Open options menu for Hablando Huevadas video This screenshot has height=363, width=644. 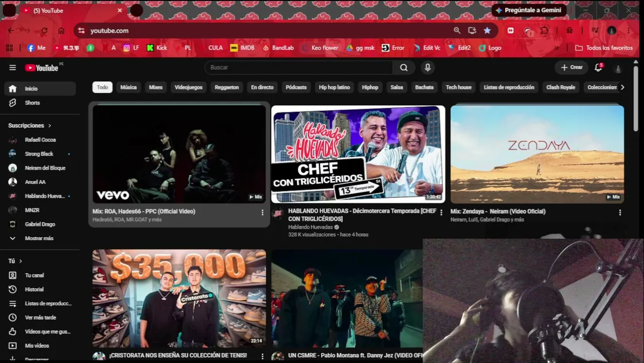(441, 213)
